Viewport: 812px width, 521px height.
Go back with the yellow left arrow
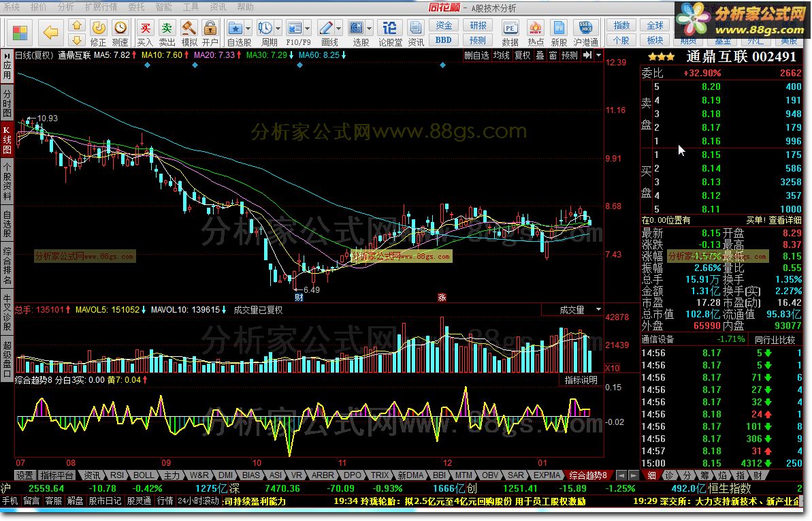pyautogui.click(x=51, y=33)
